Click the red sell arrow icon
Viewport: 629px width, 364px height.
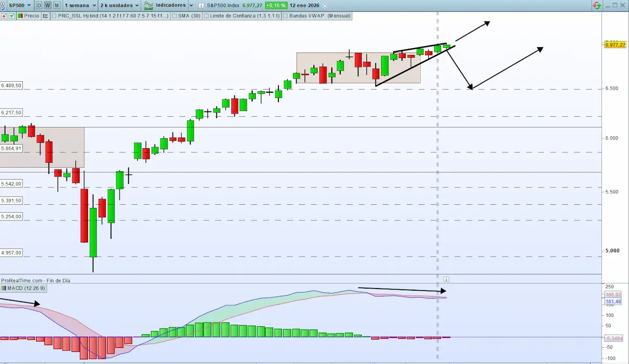tap(4, 16)
